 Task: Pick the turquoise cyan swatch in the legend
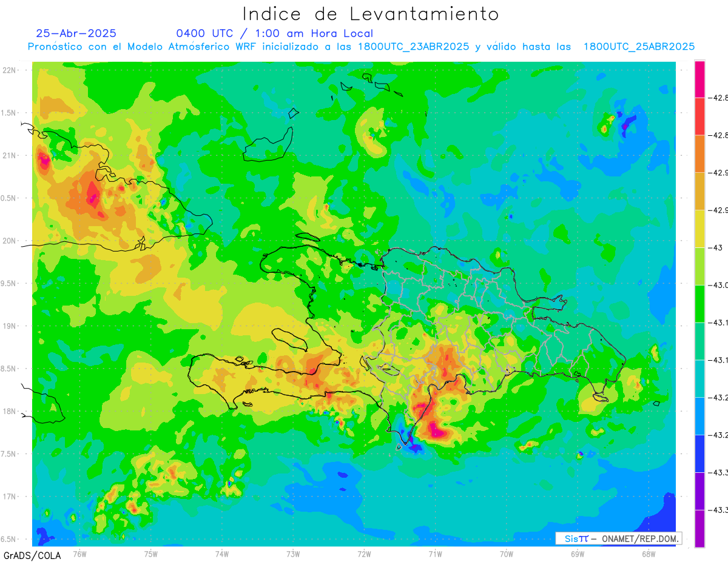pos(699,378)
